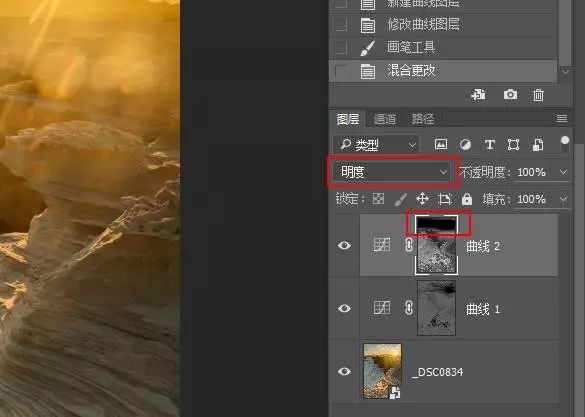
Task: Click history panel scroll down arrow
Action: [565, 71]
